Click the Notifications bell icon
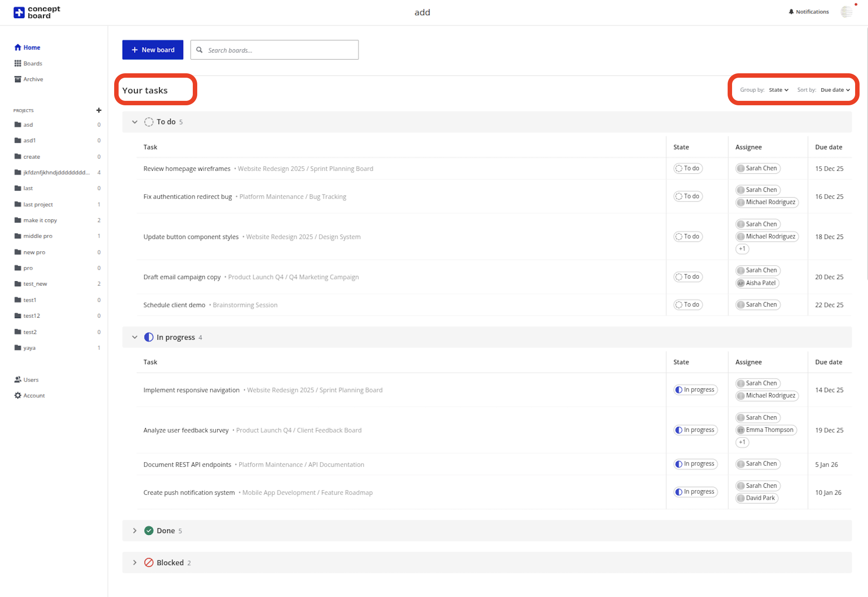This screenshot has height=597, width=868. [791, 12]
